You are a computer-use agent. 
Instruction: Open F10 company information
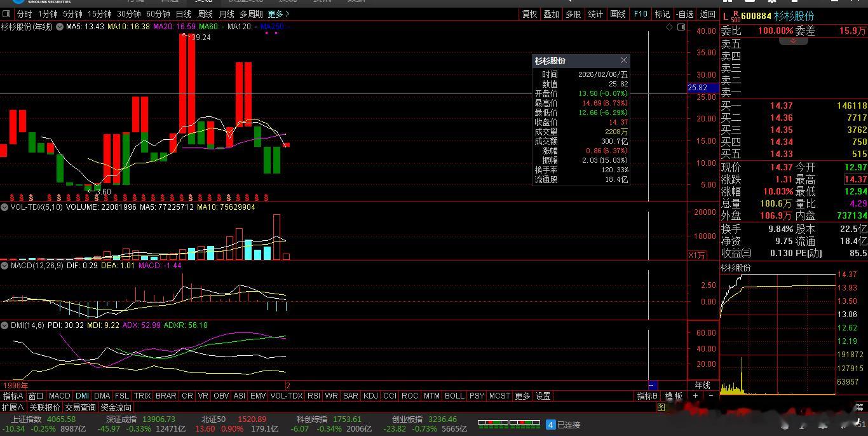(641, 14)
